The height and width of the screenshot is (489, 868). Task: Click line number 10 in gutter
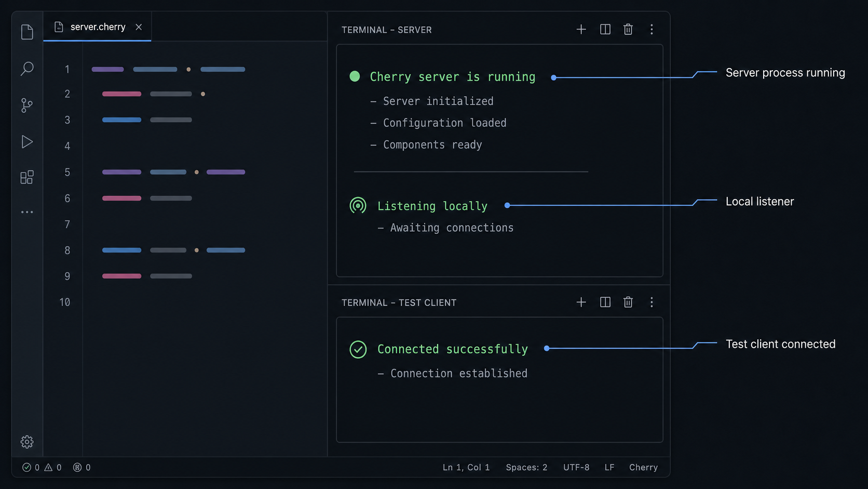coord(64,302)
